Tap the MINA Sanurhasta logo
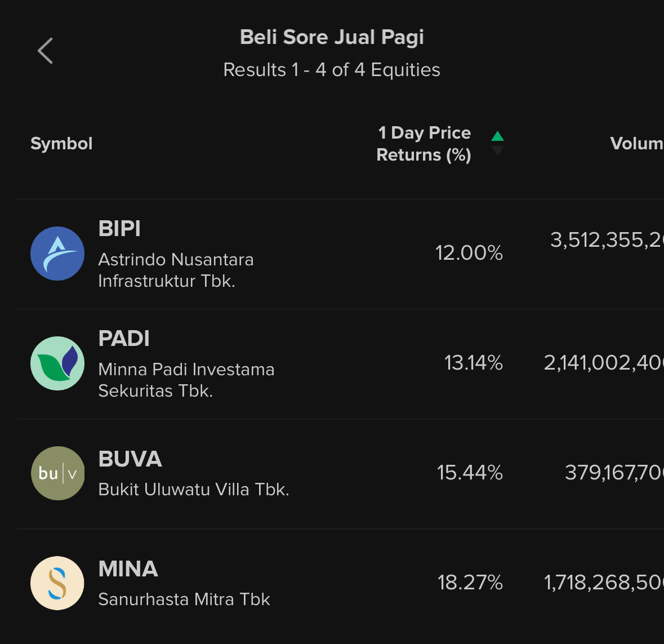Image resolution: width=664 pixels, height=644 pixels. (x=57, y=583)
